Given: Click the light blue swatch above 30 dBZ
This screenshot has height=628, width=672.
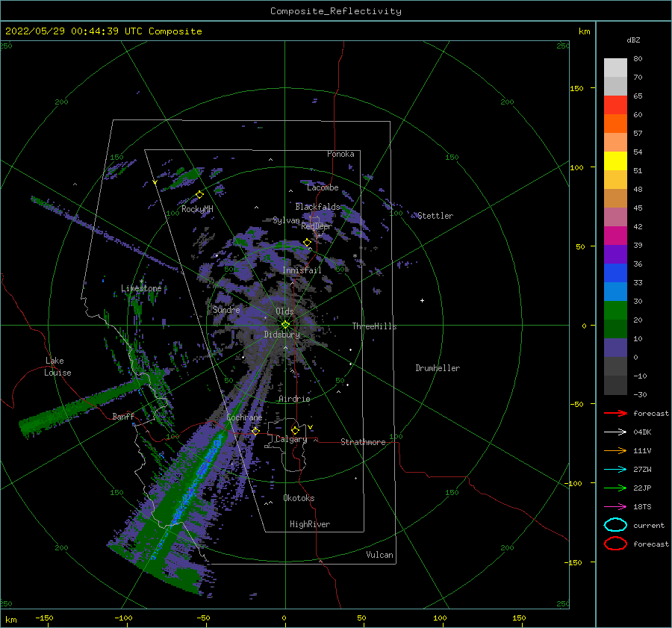Looking at the screenshot, I should [x=615, y=291].
